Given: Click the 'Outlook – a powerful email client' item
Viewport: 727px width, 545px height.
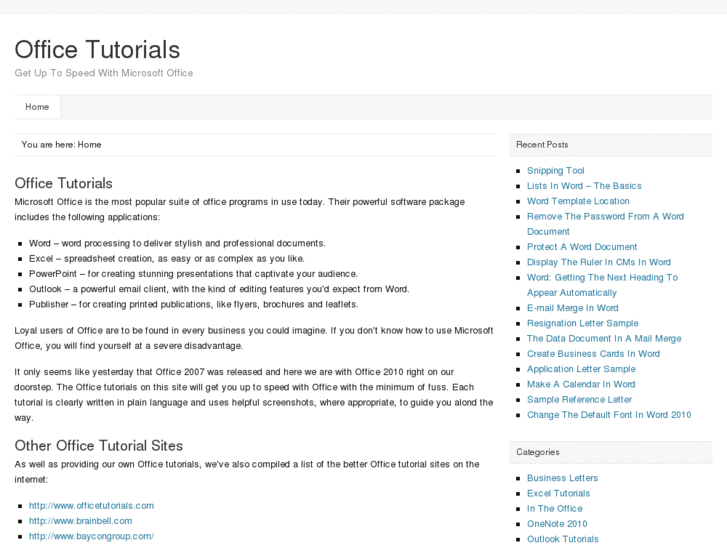Looking at the screenshot, I should 219,289.
